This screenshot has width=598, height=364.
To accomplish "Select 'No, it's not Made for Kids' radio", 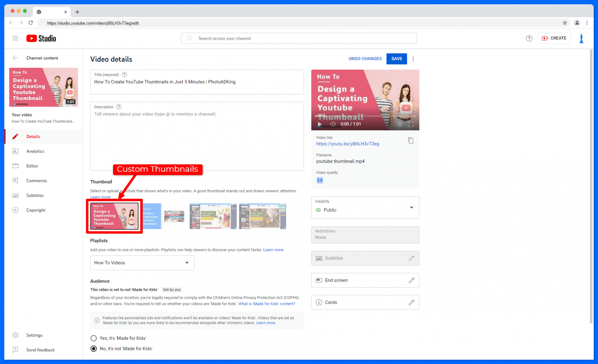I will pos(94,349).
